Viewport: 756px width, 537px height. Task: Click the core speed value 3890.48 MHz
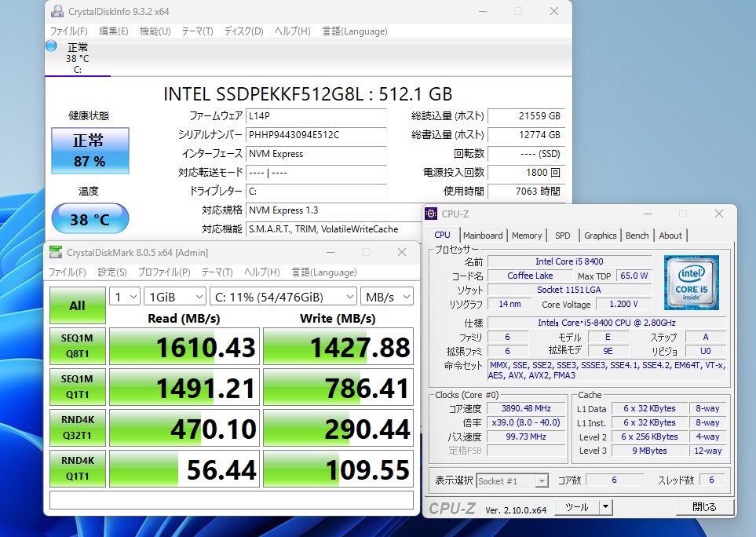pos(525,408)
